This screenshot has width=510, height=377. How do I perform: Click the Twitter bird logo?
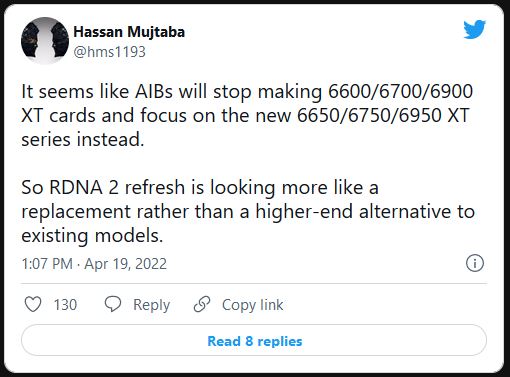click(474, 29)
